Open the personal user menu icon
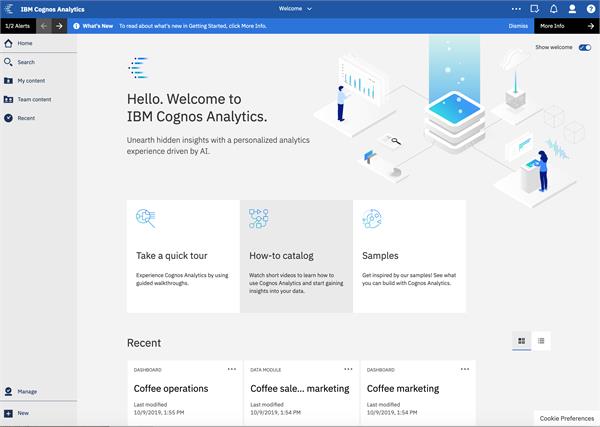This screenshot has height=427, width=600. [x=572, y=9]
